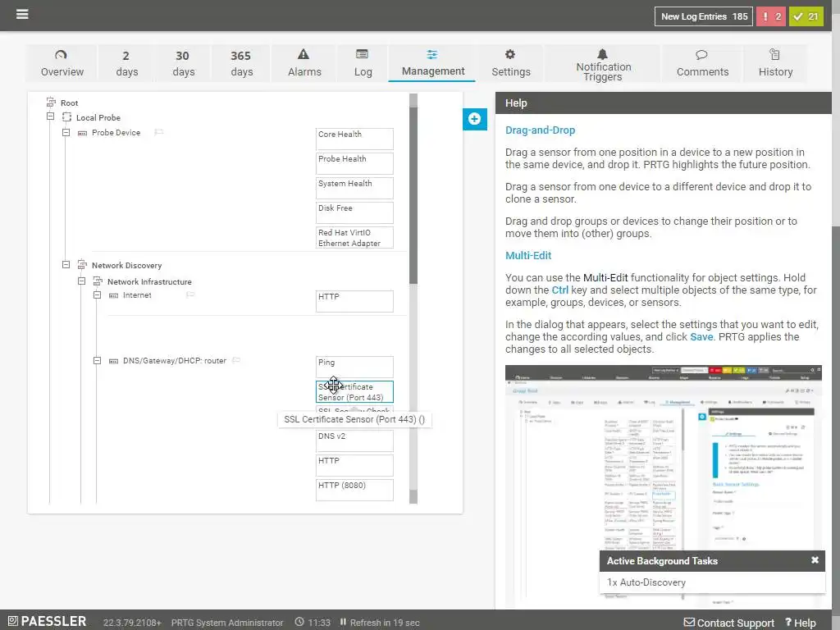Image resolution: width=840 pixels, height=630 pixels.
Task: Click version text 22.3.79.2108+
Action: click(132, 623)
